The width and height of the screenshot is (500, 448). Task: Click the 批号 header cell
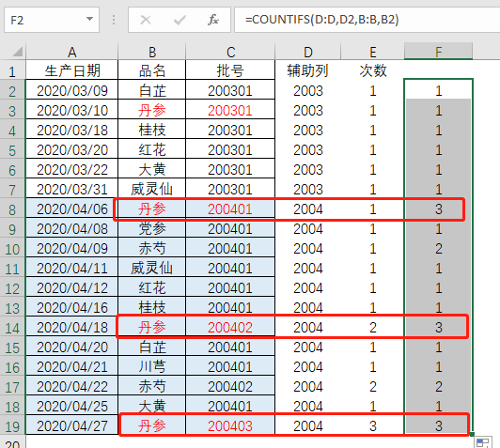[230, 70]
